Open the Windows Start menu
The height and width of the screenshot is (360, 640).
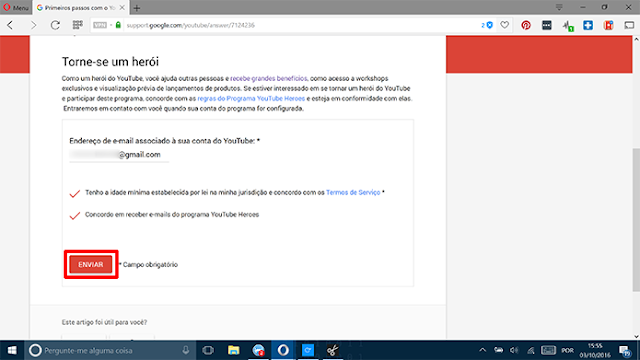pyautogui.click(x=12, y=350)
